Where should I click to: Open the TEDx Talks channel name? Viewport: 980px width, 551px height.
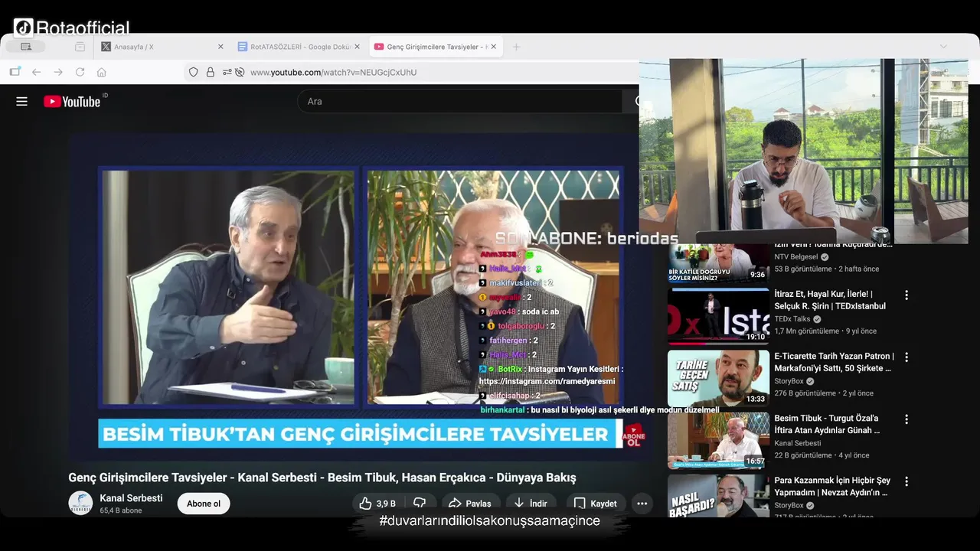tap(792, 319)
